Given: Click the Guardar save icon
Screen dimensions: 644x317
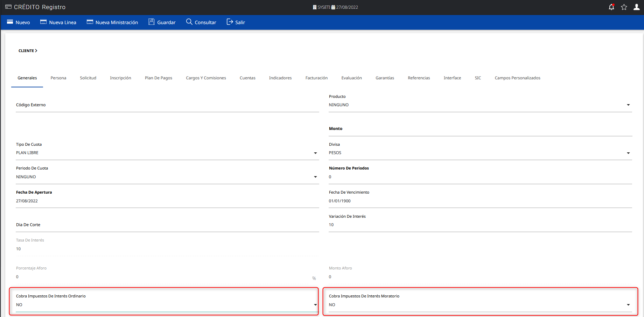Looking at the screenshot, I should pos(152,22).
